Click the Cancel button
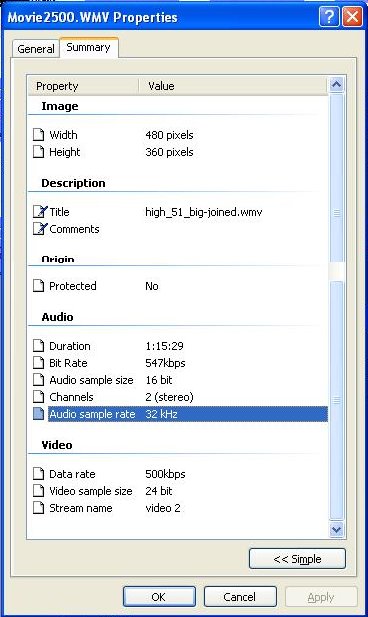The height and width of the screenshot is (617, 368). point(240,597)
